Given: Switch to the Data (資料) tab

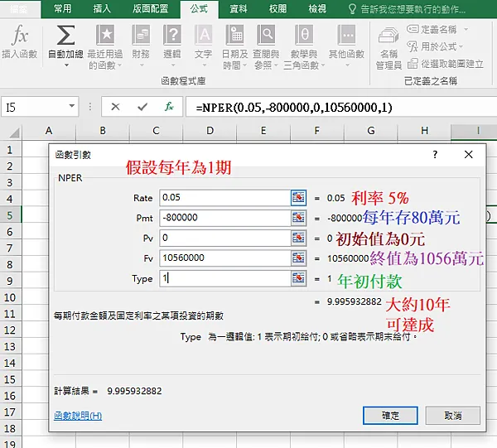Looking at the screenshot, I should [239, 9].
